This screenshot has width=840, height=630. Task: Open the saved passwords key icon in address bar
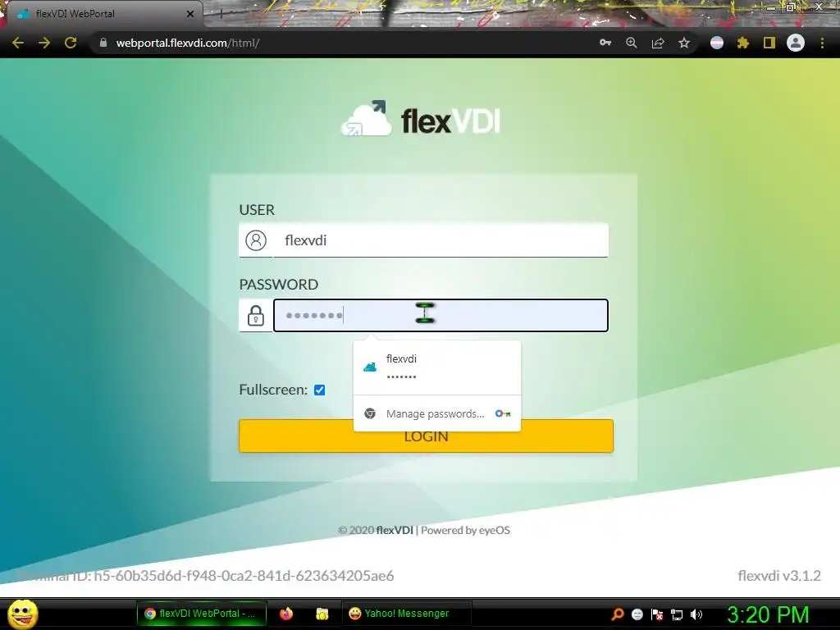[605, 43]
